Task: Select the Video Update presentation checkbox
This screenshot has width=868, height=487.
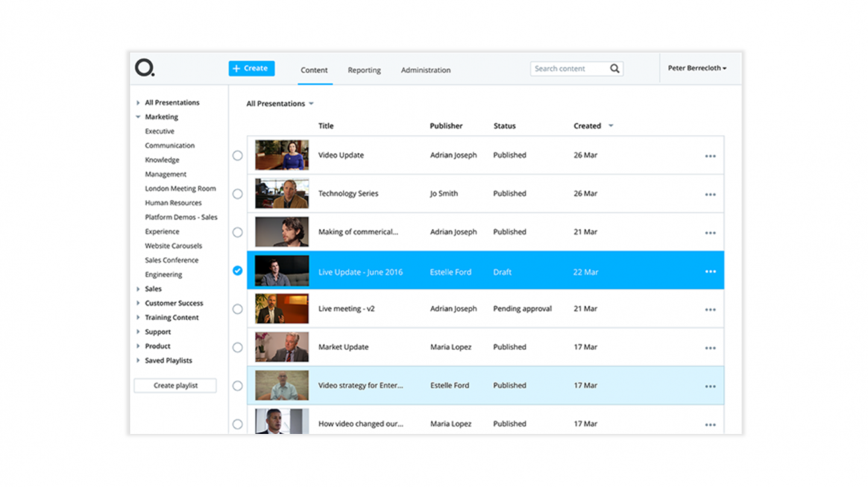Action: [x=237, y=155]
